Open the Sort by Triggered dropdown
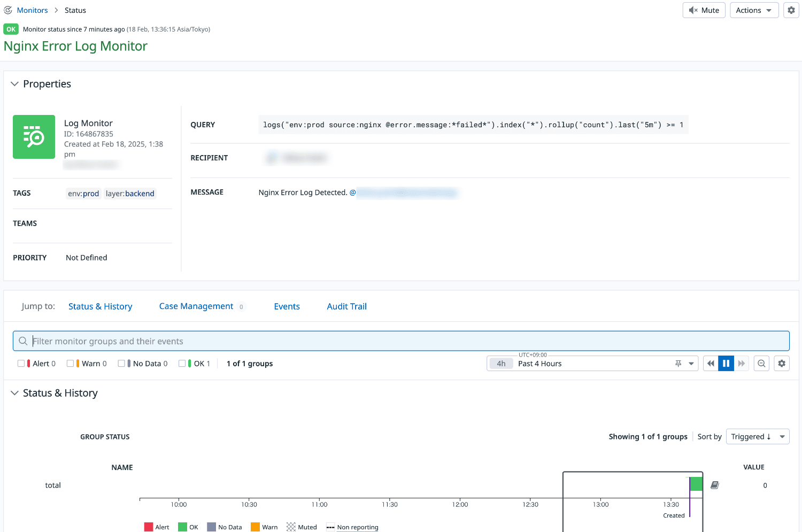802x532 pixels. [x=758, y=437]
